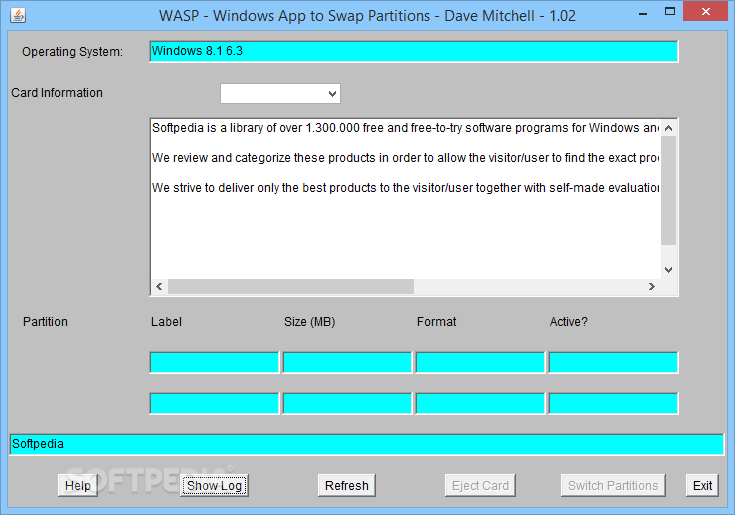Click the 'Partition' heading label
Viewport: 735px width, 515px height.
45,322
